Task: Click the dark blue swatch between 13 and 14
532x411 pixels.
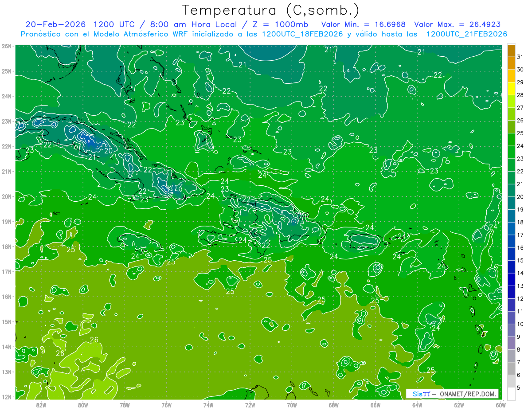Action: [x=511, y=279]
